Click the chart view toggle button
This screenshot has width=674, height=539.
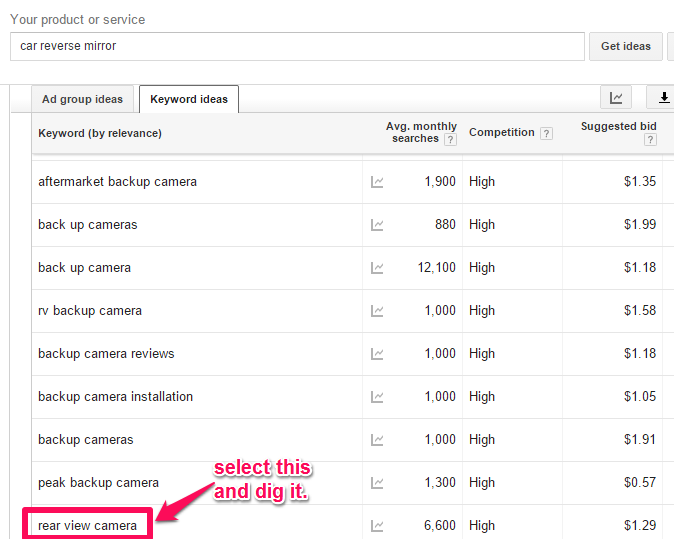[x=616, y=98]
